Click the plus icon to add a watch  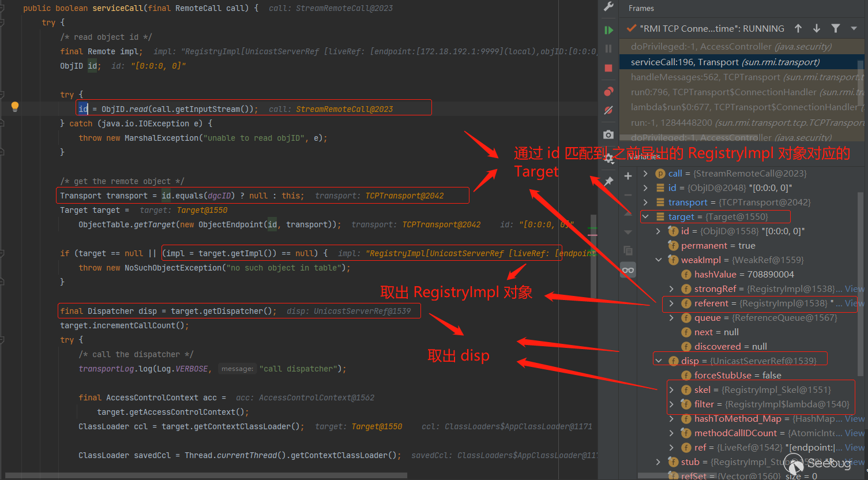[x=628, y=176]
